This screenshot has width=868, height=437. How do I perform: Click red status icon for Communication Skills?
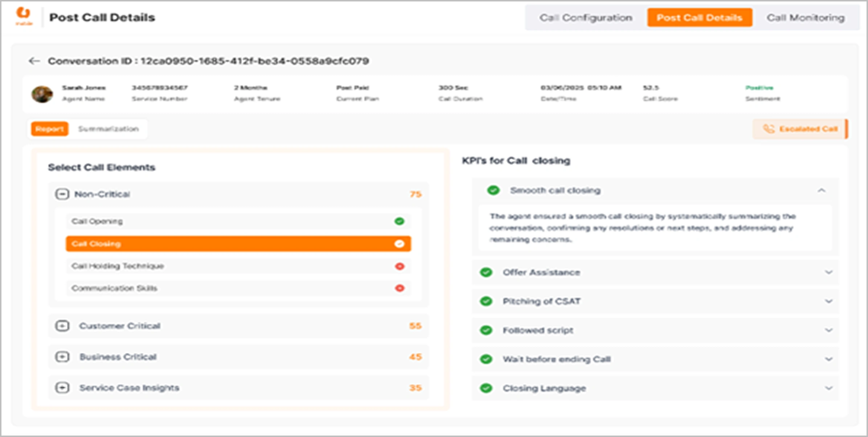[x=400, y=289]
